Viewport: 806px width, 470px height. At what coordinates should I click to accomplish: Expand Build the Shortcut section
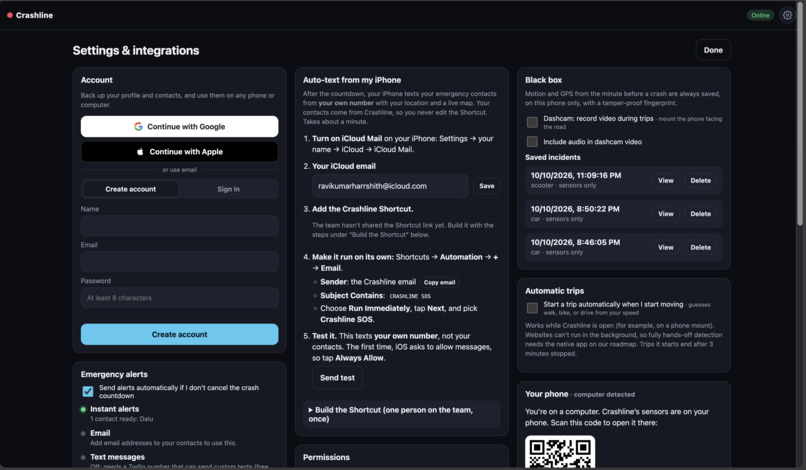[401, 414]
